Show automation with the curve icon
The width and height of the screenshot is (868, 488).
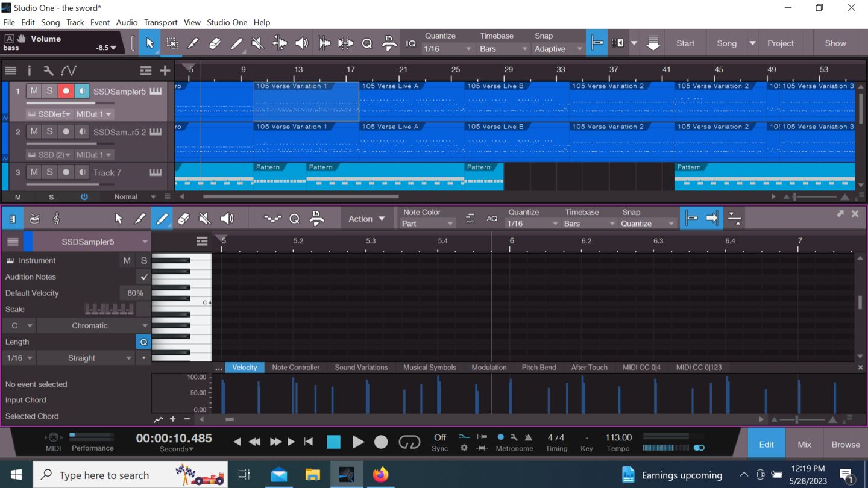(69, 70)
